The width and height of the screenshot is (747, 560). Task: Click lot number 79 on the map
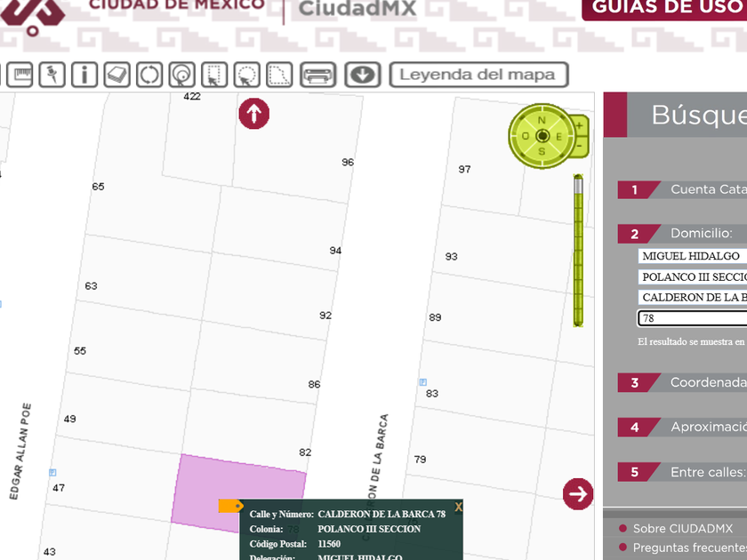click(420, 460)
